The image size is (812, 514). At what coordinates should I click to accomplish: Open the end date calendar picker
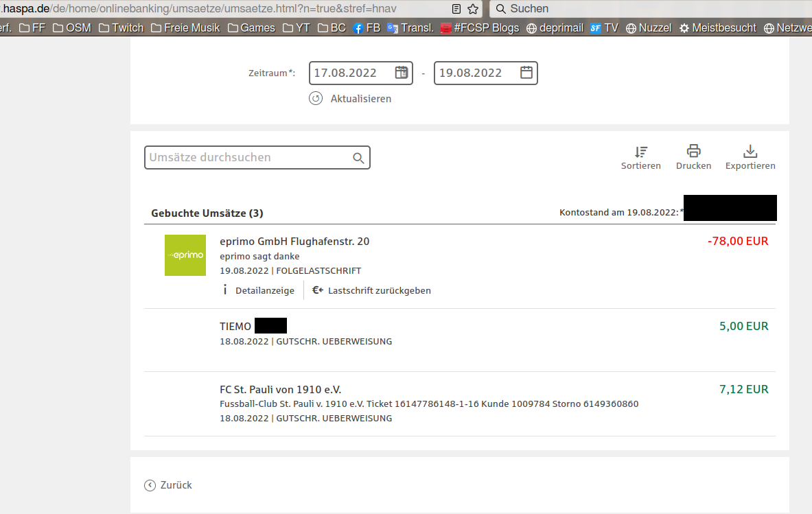coord(526,73)
